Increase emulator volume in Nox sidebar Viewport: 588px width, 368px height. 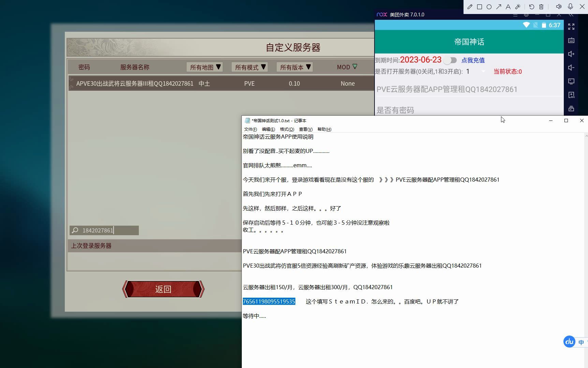click(571, 54)
